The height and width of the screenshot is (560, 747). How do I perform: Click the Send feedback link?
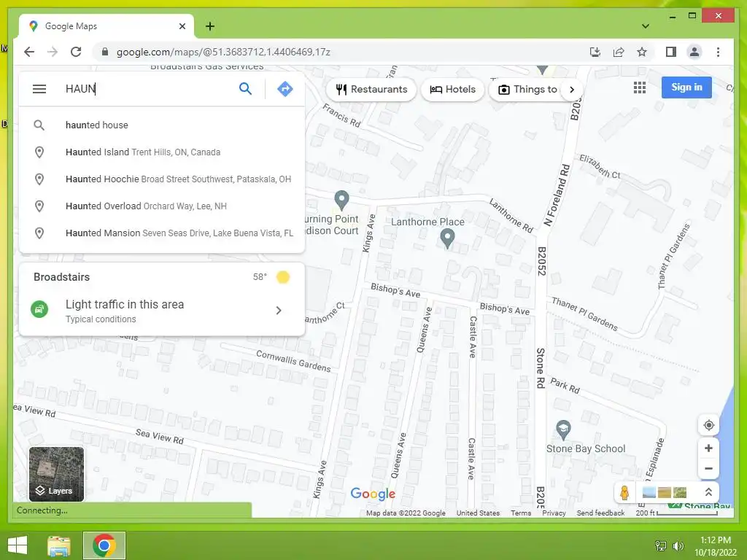(600, 513)
